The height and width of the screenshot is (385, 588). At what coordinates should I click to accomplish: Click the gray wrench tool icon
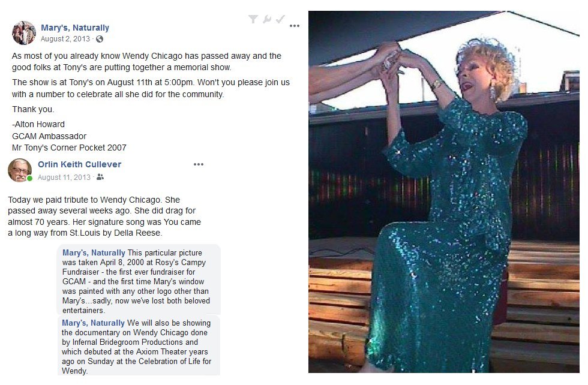(x=266, y=19)
